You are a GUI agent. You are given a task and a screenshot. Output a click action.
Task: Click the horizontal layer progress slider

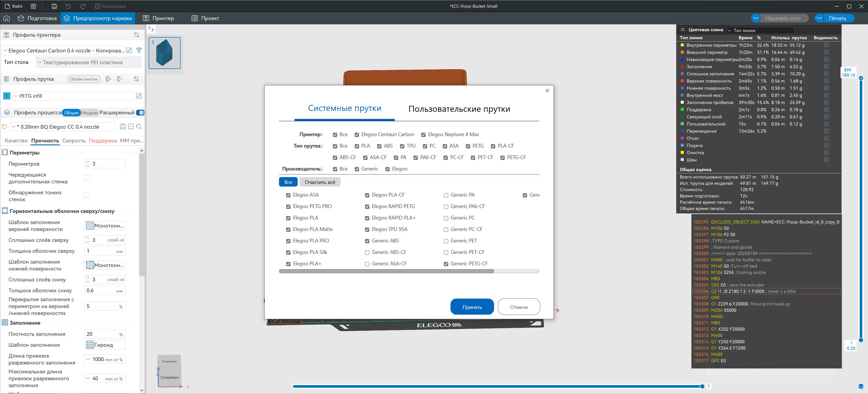(497, 386)
